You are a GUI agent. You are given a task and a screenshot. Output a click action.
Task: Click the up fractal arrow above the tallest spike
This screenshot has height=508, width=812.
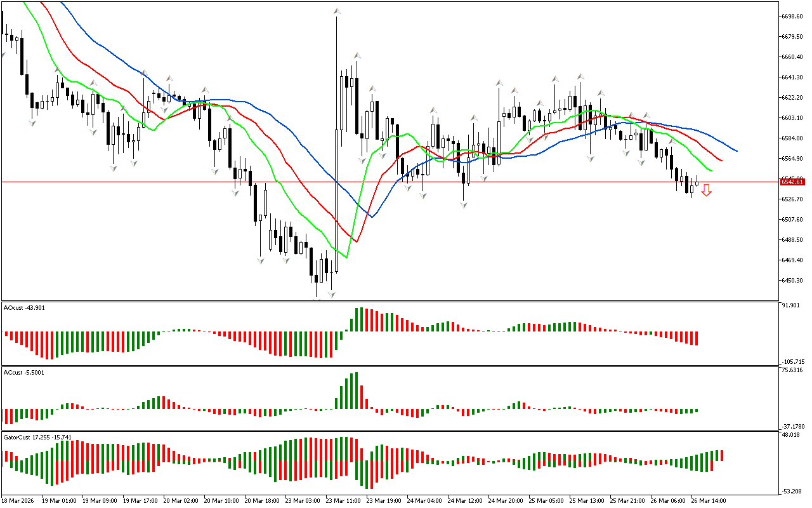pyautogui.click(x=337, y=11)
